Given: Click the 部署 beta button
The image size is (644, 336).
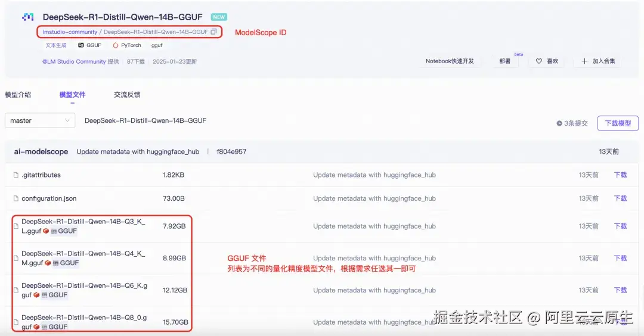Looking at the screenshot, I should click(505, 61).
